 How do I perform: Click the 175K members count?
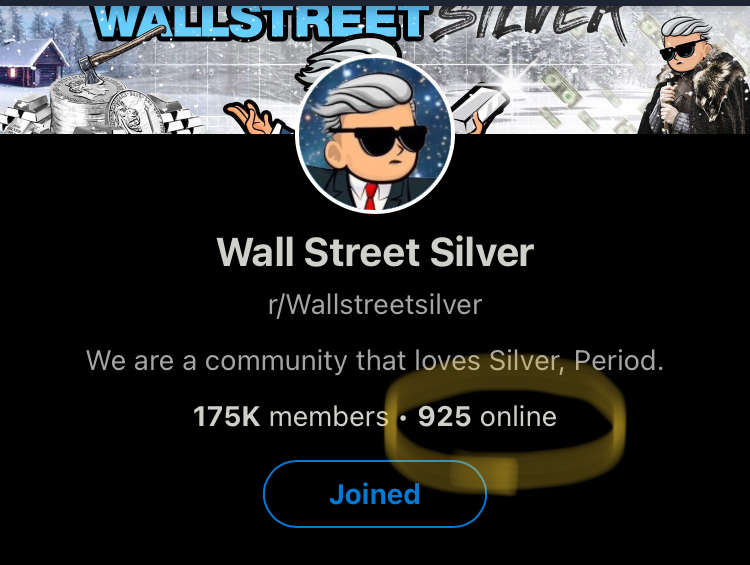tap(290, 416)
